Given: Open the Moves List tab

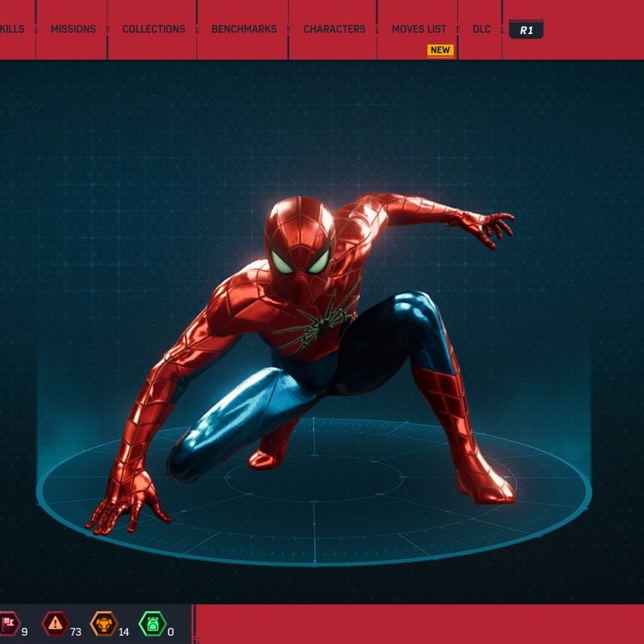Looking at the screenshot, I should (419, 30).
